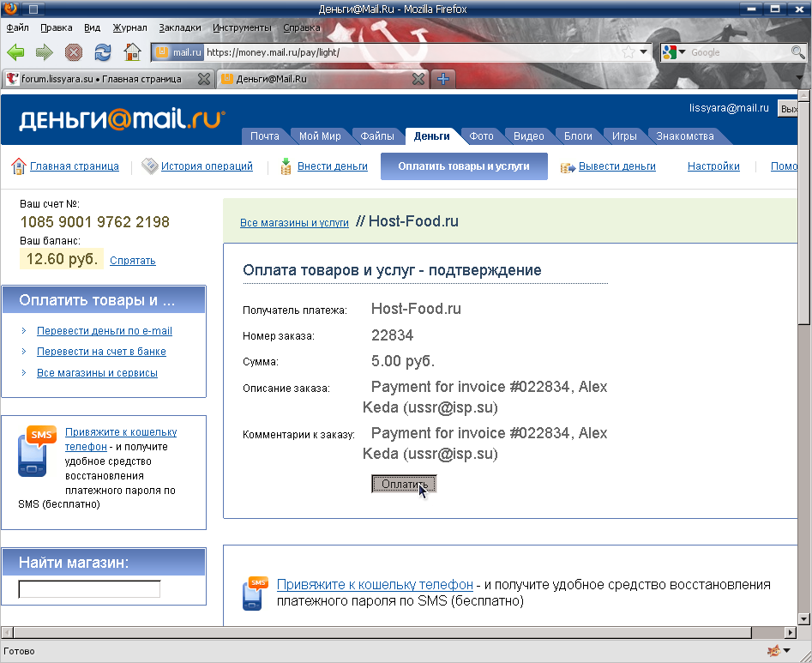The height and width of the screenshot is (663, 812).
Task: Open the Игры portal tab
Action: [624, 136]
